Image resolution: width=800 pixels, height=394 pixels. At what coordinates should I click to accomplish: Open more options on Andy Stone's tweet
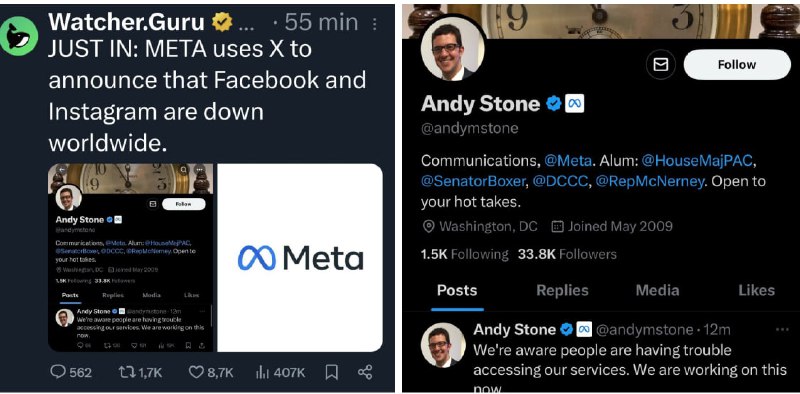coord(782,330)
